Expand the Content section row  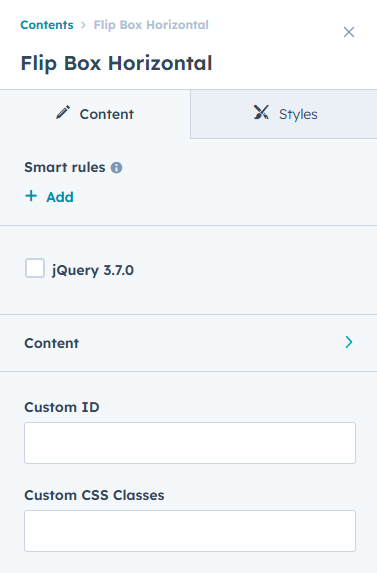(x=188, y=343)
